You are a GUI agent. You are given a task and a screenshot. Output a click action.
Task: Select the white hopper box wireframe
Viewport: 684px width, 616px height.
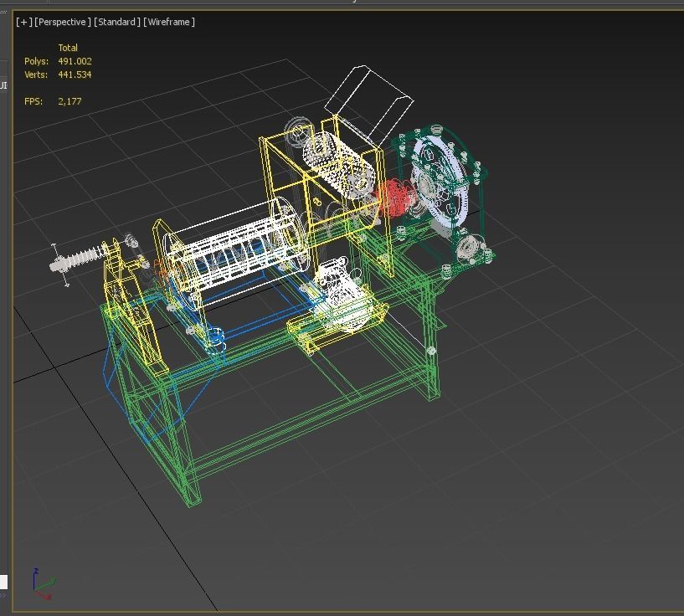coord(369,105)
